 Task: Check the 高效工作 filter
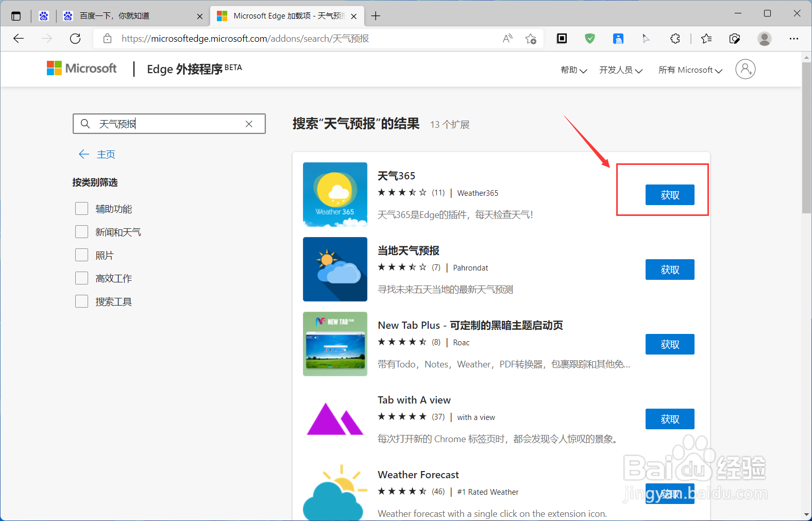coord(81,278)
